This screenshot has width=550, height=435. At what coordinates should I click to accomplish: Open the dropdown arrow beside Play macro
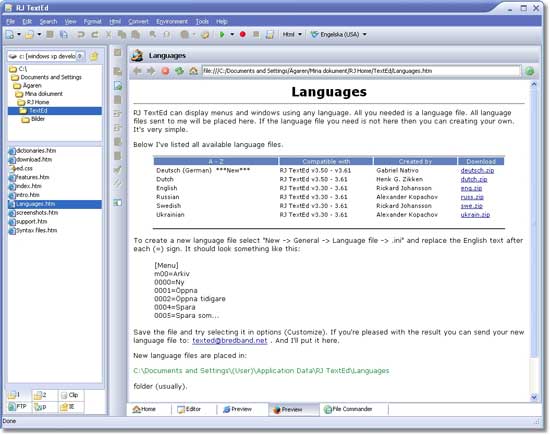[232, 35]
